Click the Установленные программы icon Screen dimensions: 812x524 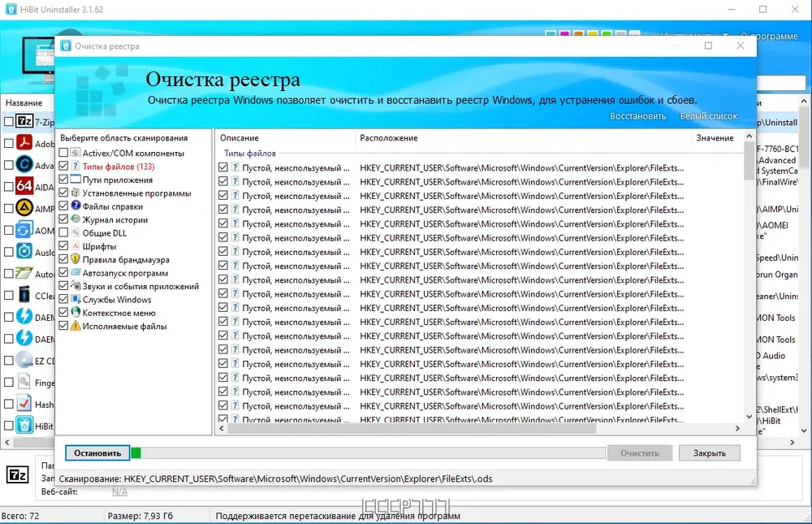tap(76, 193)
